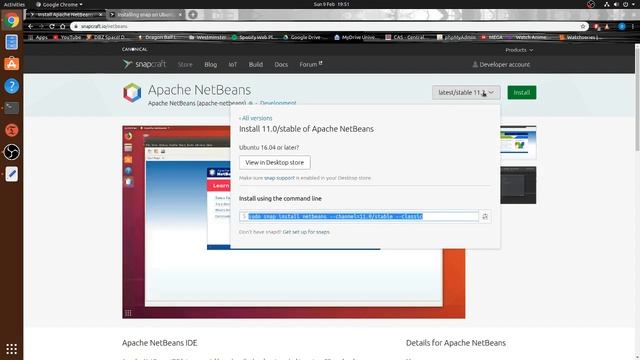Go back to All versions

(256, 118)
